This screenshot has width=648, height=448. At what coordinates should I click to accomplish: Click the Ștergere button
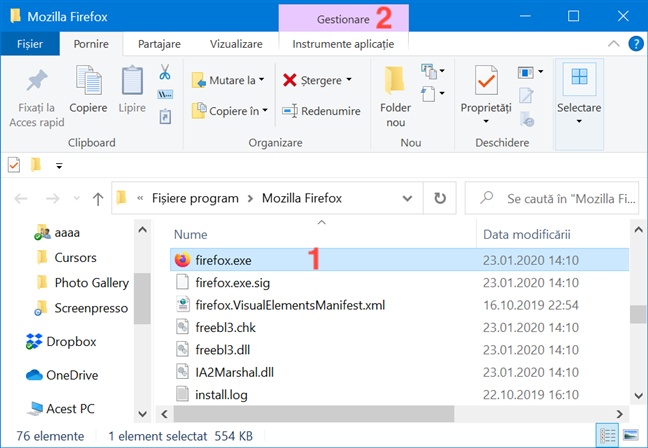point(317,80)
